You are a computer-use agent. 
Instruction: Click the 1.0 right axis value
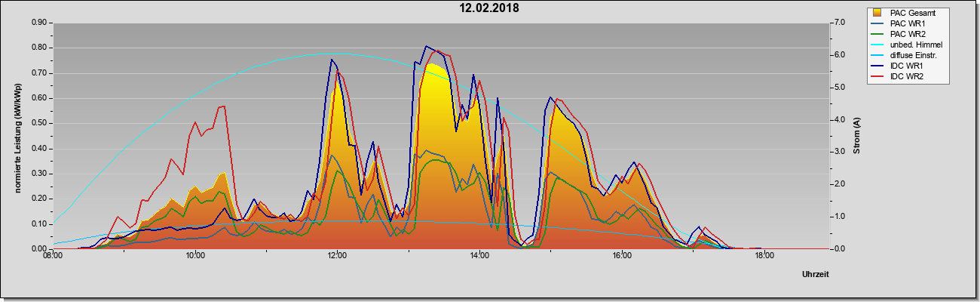point(839,217)
